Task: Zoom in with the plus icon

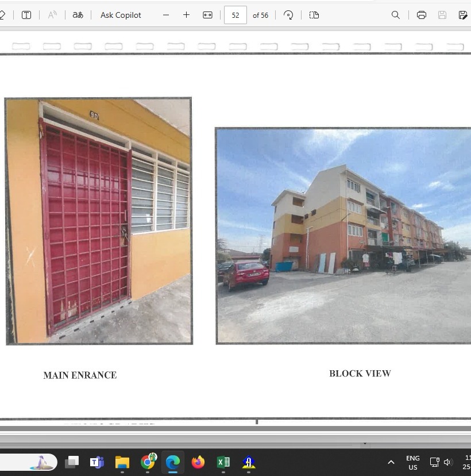Action: [x=186, y=15]
